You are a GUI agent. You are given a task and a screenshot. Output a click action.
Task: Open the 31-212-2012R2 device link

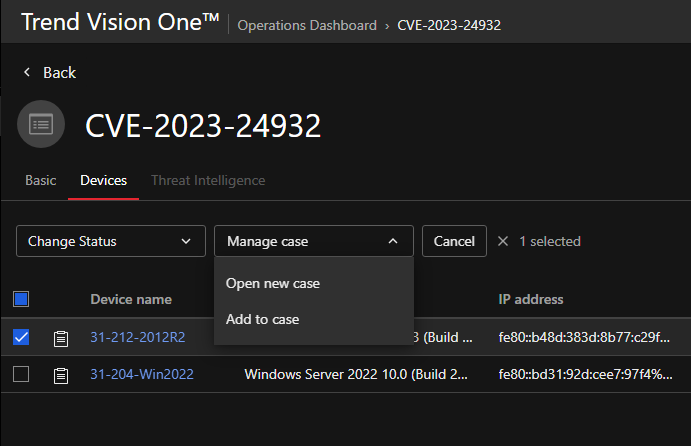click(137, 337)
